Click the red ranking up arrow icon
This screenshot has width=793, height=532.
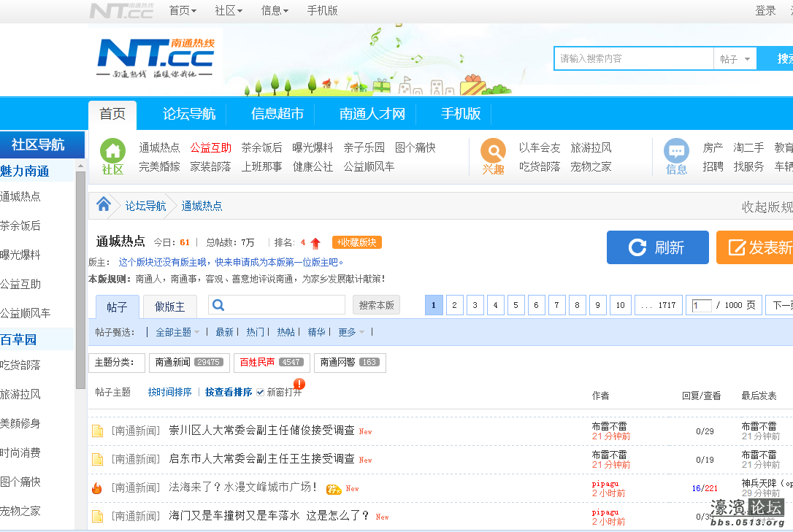pos(315,243)
